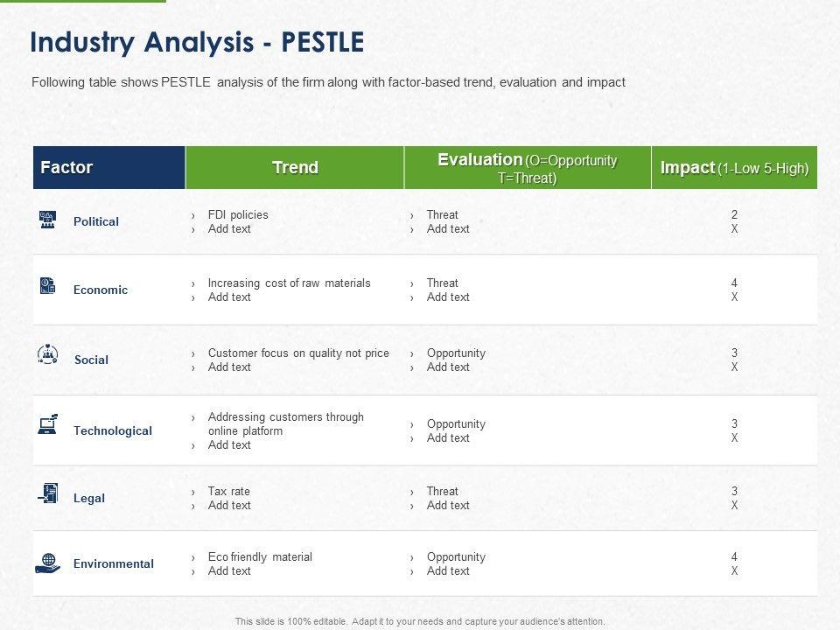Click the Economic factor icon
This screenshot has height=630, width=840.
(x=48, y=286)
